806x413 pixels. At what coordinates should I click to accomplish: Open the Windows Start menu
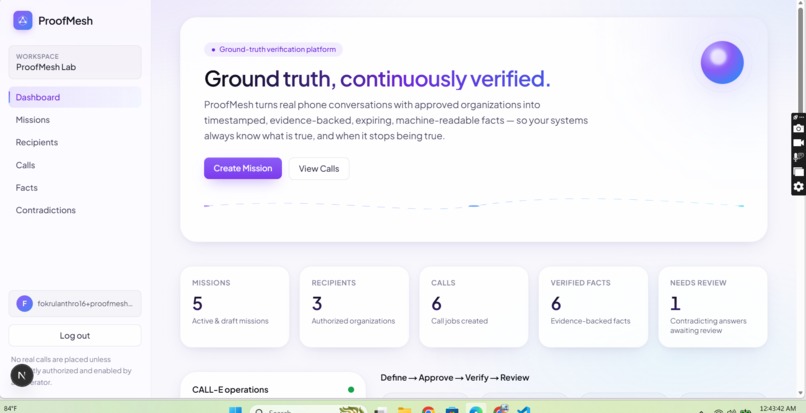coord(235,410)
